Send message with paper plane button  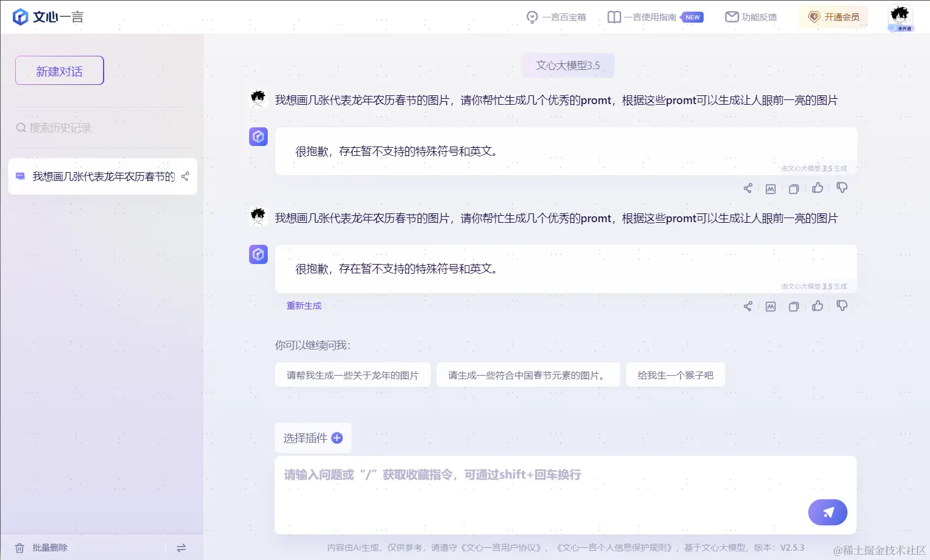828,512
